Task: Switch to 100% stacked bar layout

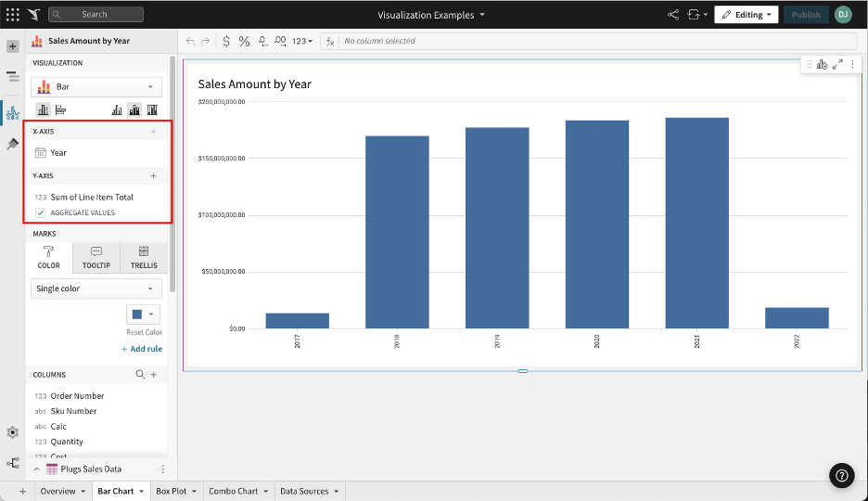Action: pyautogui.click(x=152, y=109)
